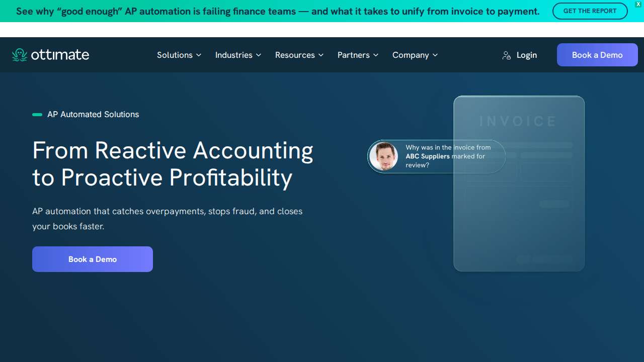Close the top announcement banner
The image size is (644, 362).
(638, 4)
